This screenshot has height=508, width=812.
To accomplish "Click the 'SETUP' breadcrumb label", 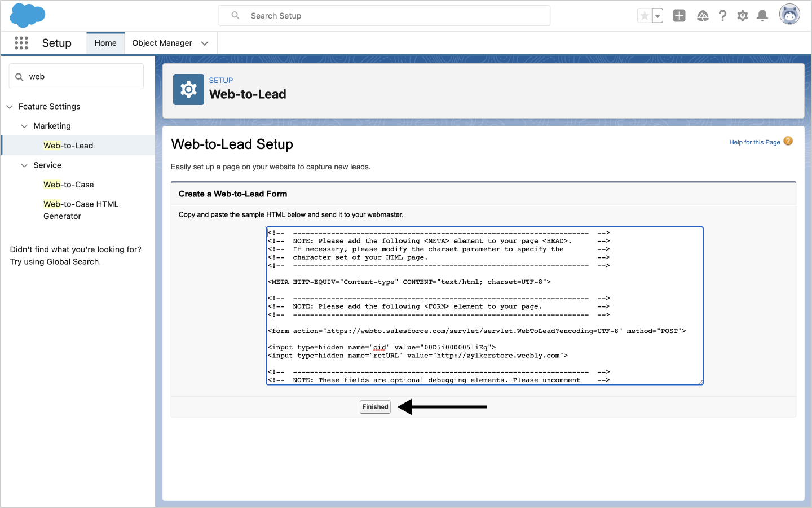I will pos(221,81).
